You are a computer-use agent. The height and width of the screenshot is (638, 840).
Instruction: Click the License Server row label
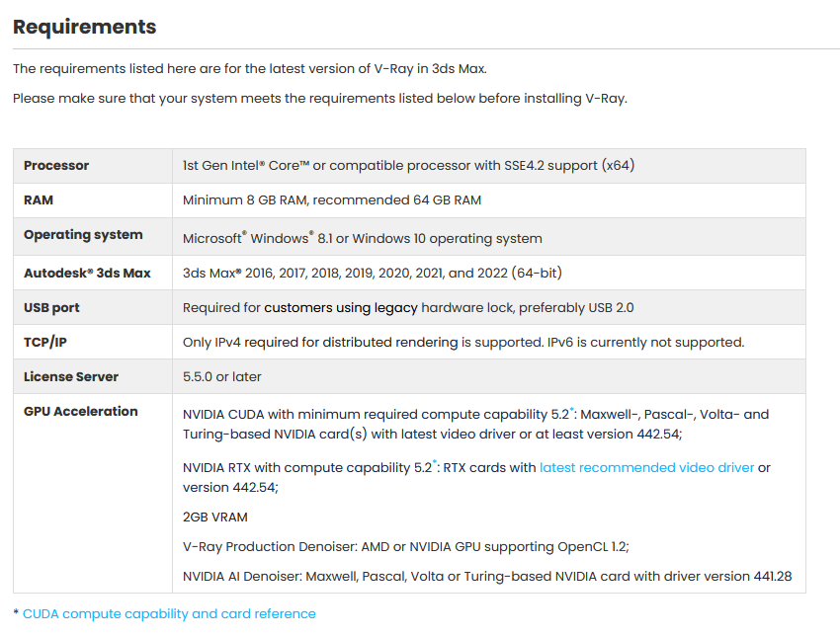(x=71, y=377)
